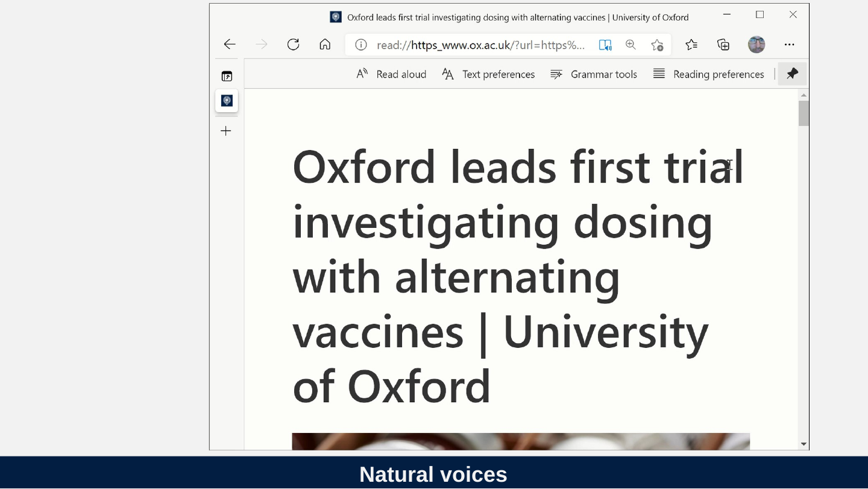The width and height of the screenshot is (868, 489).
Task: Click the article headline text
Action: click(x=518, y=276)
